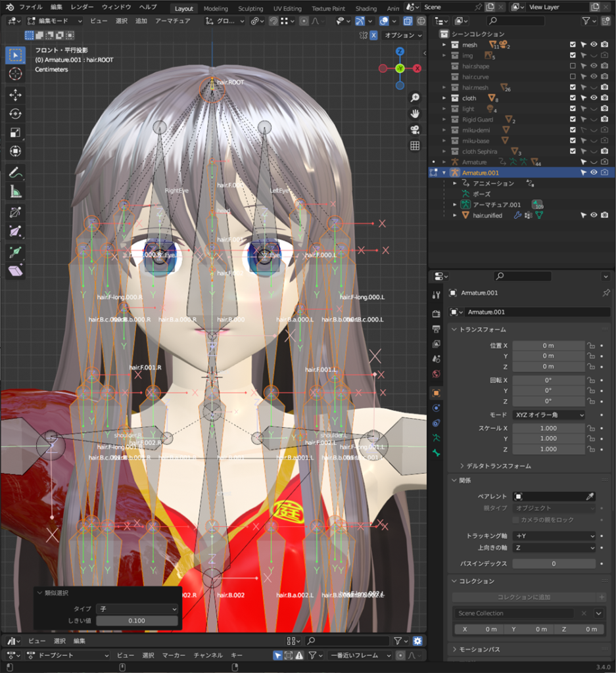Switch to the Modeling workspace tab

(216, 8)
